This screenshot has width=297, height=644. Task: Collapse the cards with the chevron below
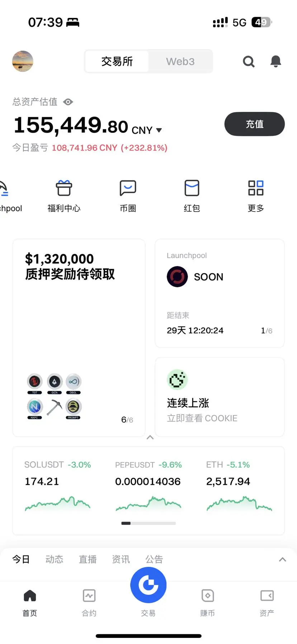[150, 437]
